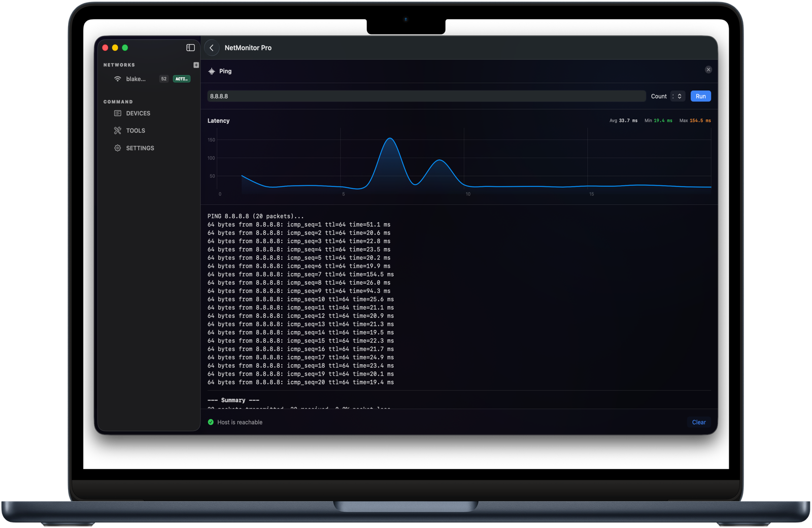
Task: Click the icmp_seq=7 time=154.5 ms line
Action: (300, 274)
